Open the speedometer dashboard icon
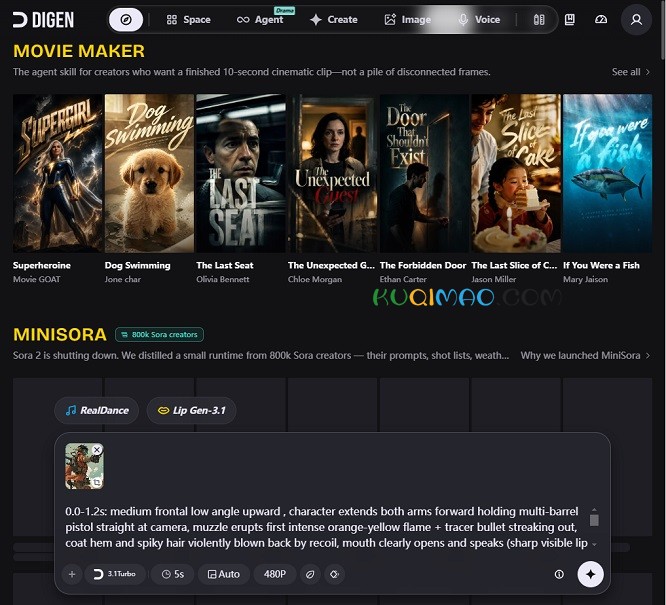This screenshot has width=666, height=605. click(601, 20)
